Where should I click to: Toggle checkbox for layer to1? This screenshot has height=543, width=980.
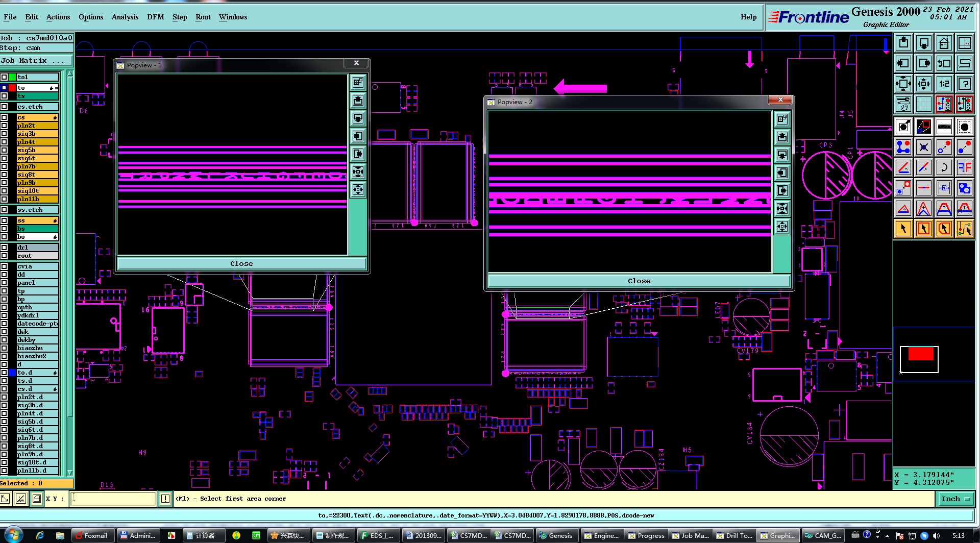(x=4, y=77)
